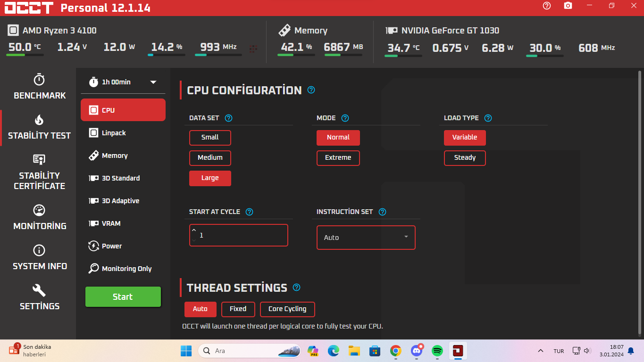This screenshot has height=362, width=644.
Task: Open help for Mode
Action: coord(345,118)
